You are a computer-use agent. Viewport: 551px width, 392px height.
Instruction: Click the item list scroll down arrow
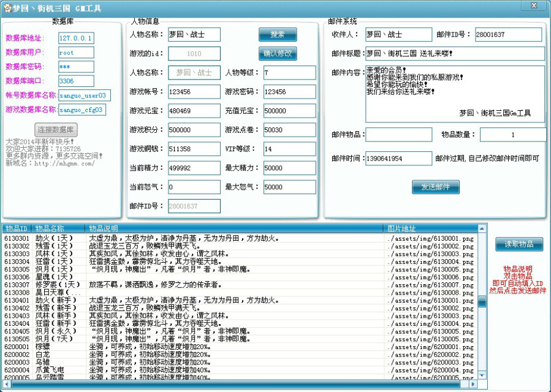pyautogui.click(x=482, y=375)
